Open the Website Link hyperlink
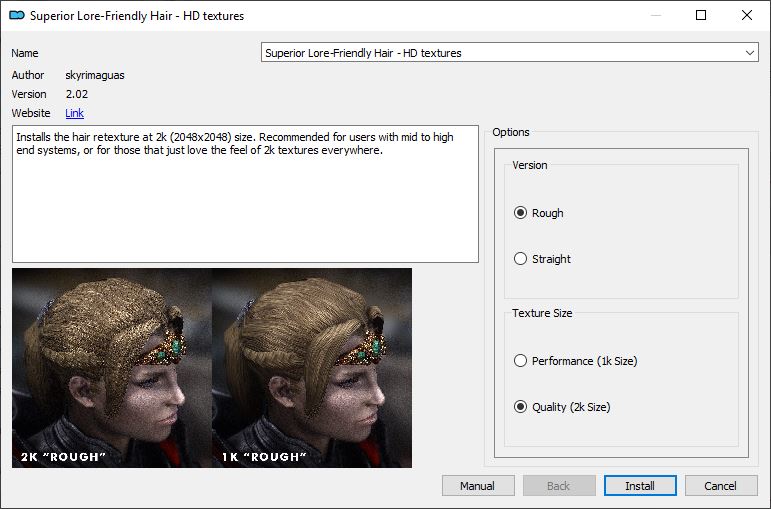Viewport: 771px width, 509px height. (x=75, y=113)
